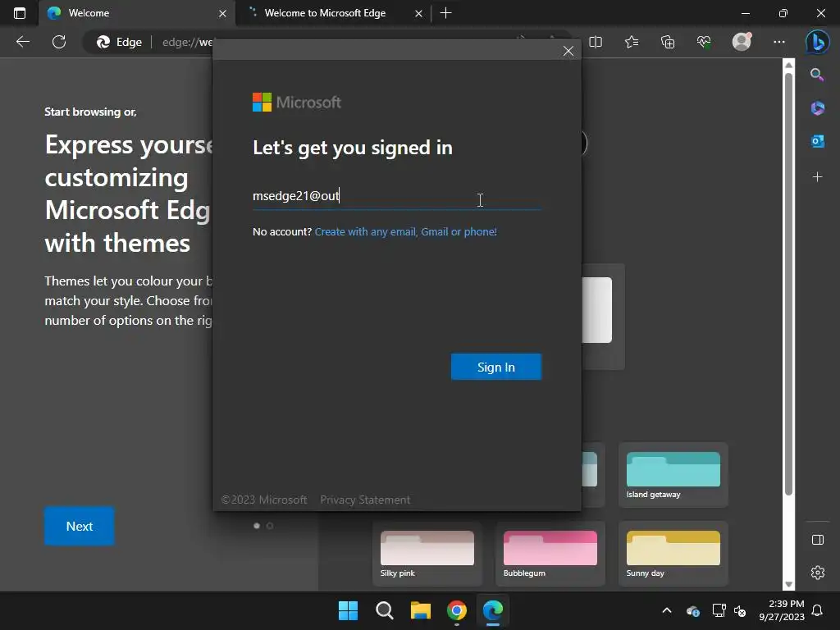Viewport: 840px width, 630px height.
Task: Select the Silky pink theme
Action: [427, 554]
